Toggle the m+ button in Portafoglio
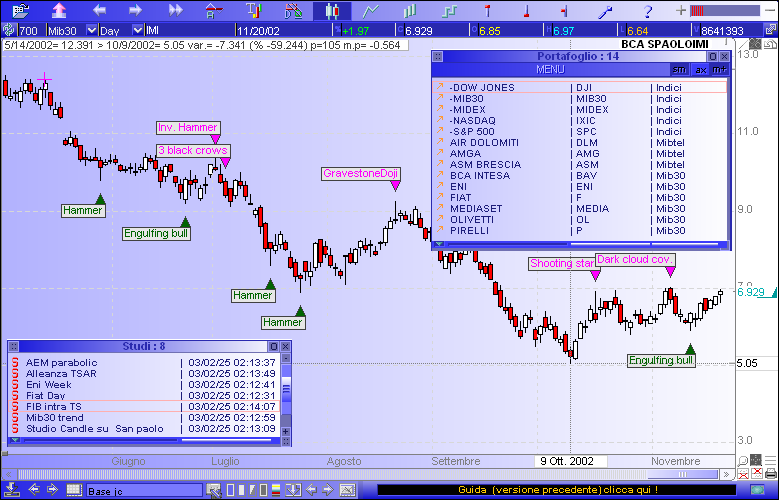Viewport: 779px width, 500px height. pos(719,70)
